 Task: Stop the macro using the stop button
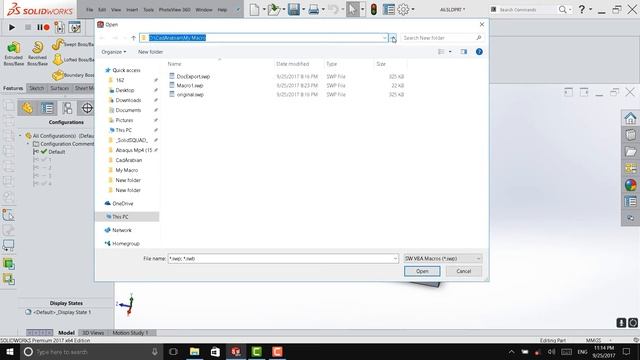[28, 27]
